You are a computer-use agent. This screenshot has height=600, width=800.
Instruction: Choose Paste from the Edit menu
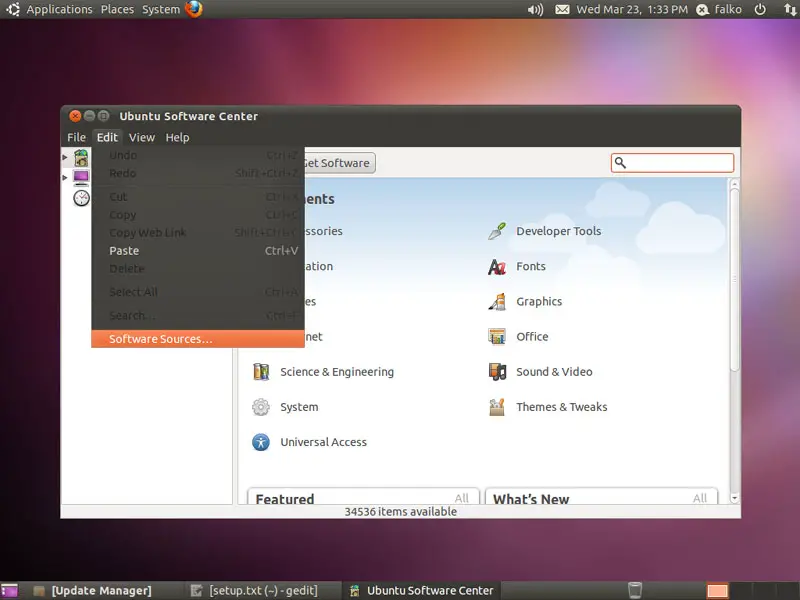pyautogui.click(x=198, y=251)
